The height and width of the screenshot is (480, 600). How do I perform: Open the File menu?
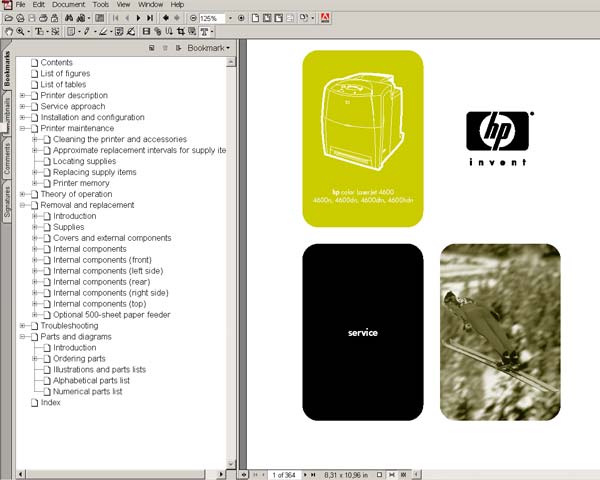click(20, 5)
